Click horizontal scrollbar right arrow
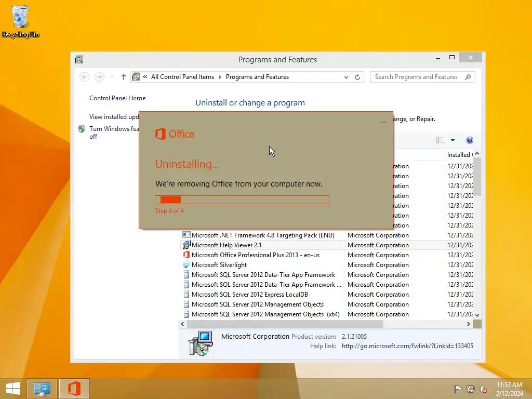The image size is (532, 399). click(469, 324)
